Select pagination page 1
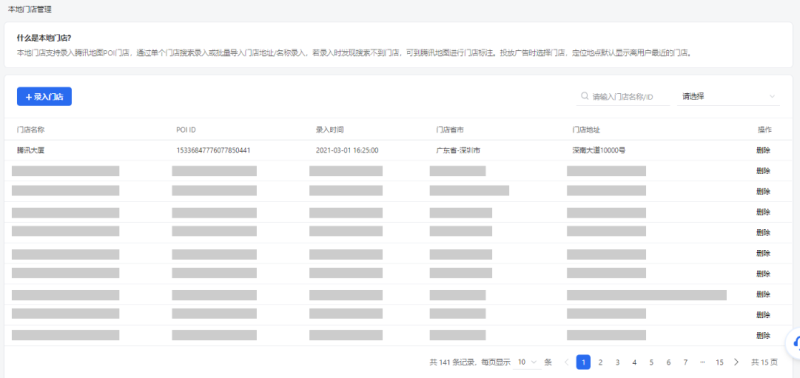This screenshot has width=800, height=378. click(x=583, y=362)
